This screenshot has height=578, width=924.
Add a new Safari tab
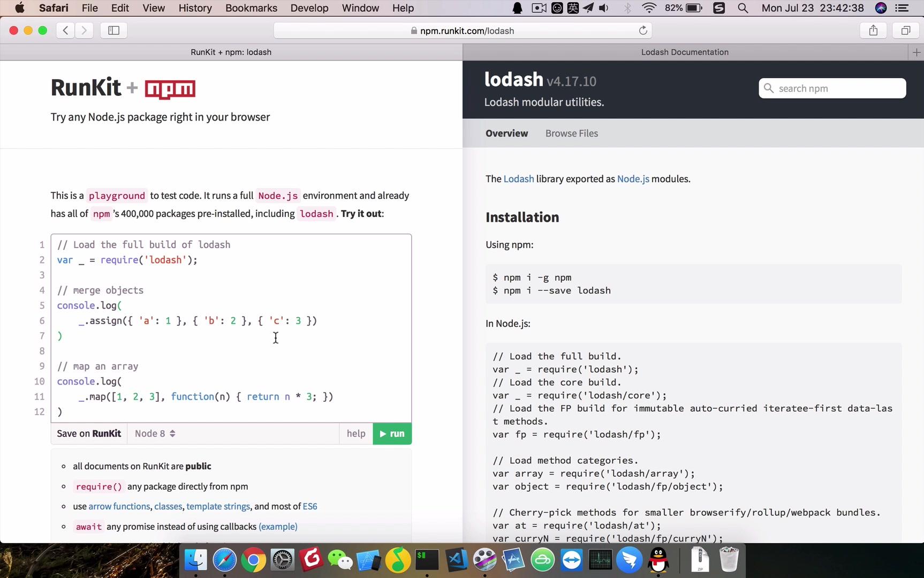[x=917, y=52]
